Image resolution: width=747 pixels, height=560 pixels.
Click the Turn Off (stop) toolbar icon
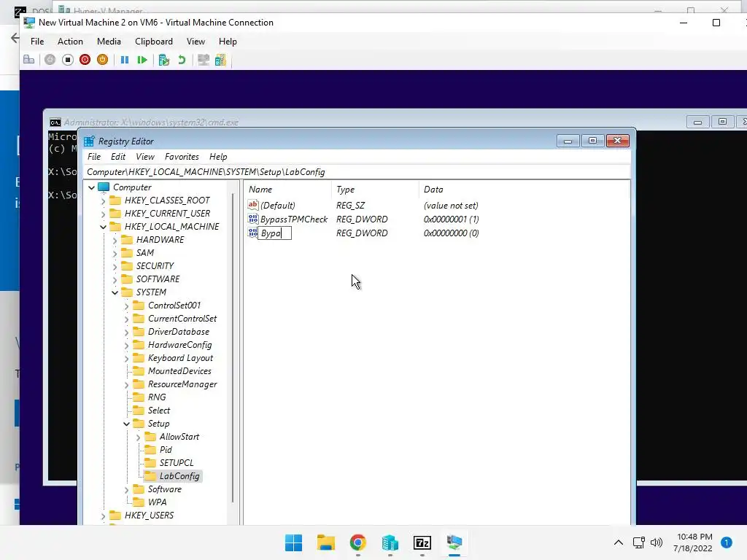click(68, 60)
